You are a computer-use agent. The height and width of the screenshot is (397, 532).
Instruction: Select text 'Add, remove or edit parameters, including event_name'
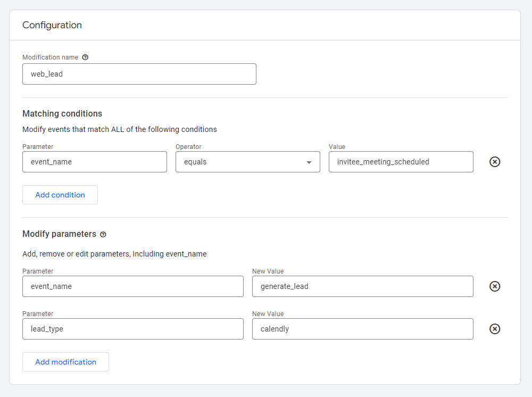point(114,254)
